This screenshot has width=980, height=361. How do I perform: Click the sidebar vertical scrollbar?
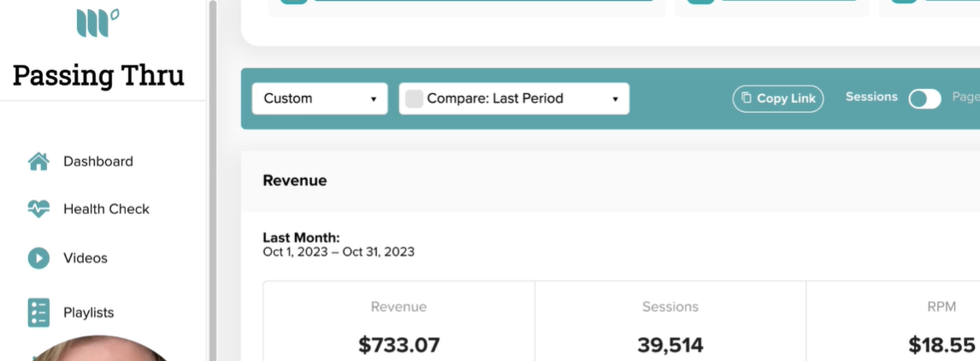click(213, 180)
